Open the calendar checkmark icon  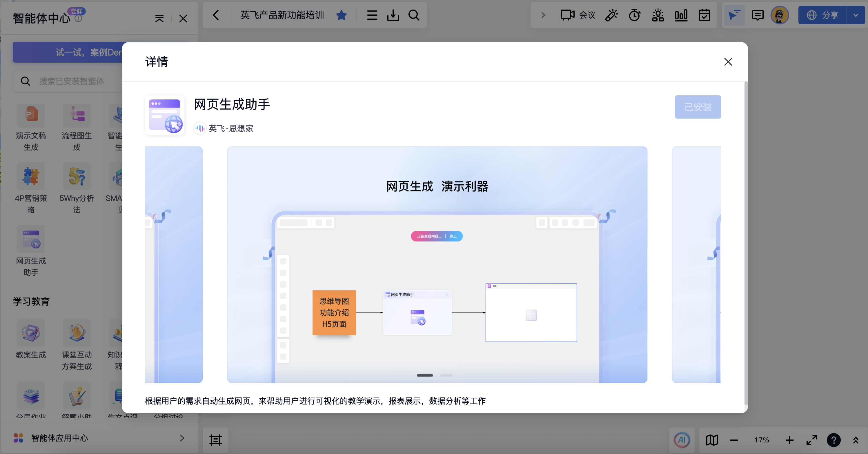tap(704, 15)
